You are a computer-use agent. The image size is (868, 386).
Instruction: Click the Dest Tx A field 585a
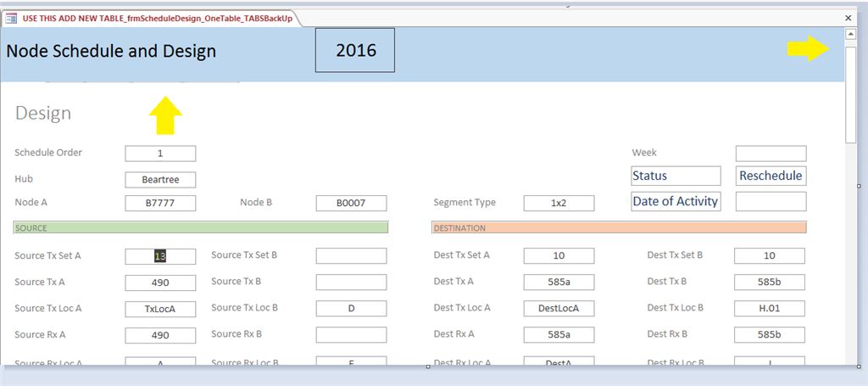559,282
